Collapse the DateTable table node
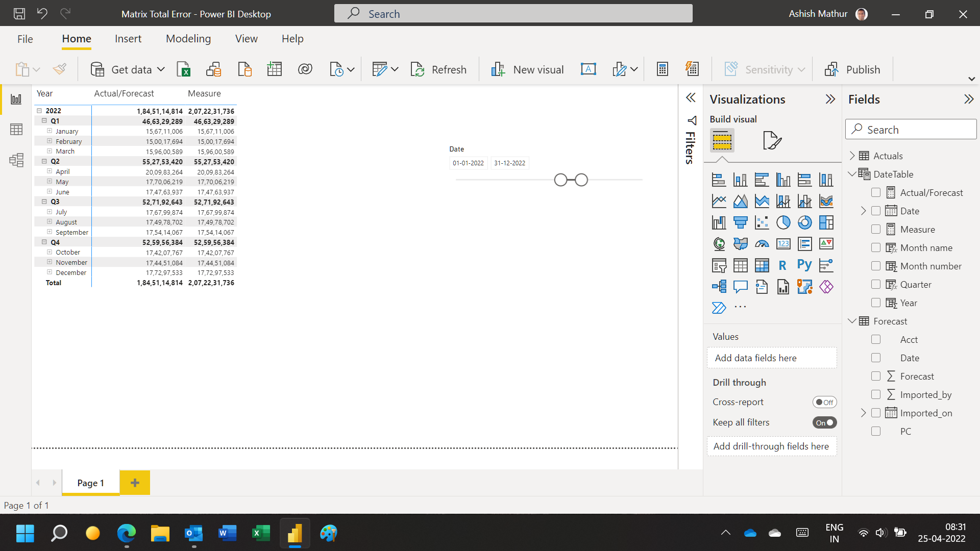This screenshot has width=980, height=551. click(852, 174)
